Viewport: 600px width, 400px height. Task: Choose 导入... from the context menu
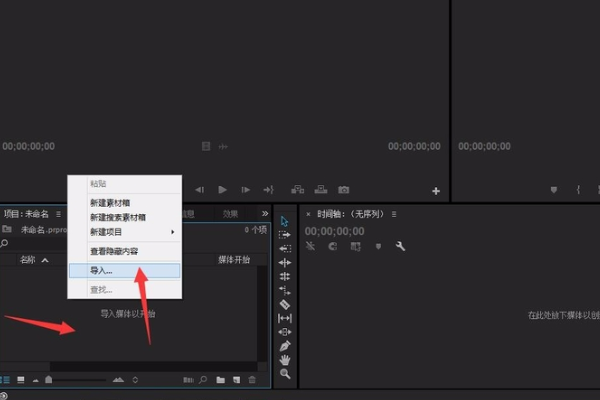pos(101,270)
